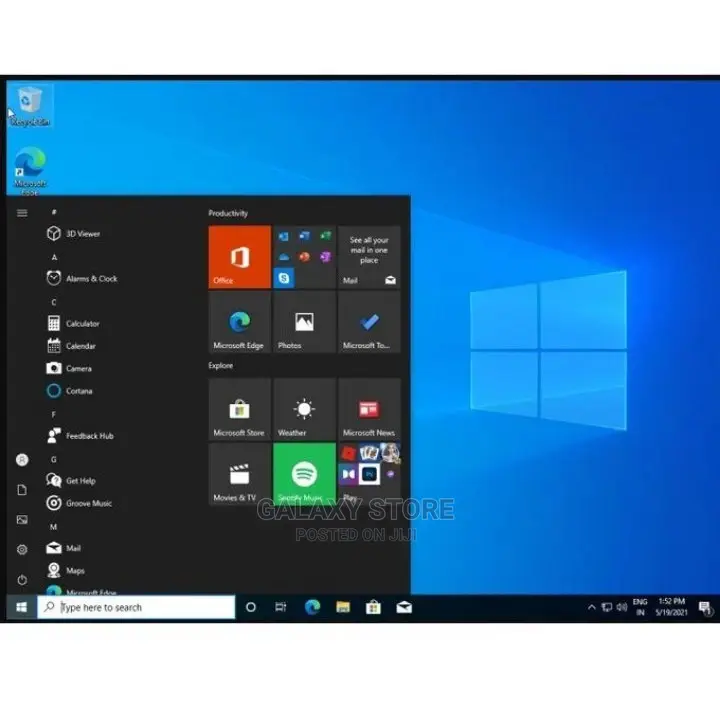720x701 pixels.
Task: Open the Movies & TV tile
Action: pos(240,474)
